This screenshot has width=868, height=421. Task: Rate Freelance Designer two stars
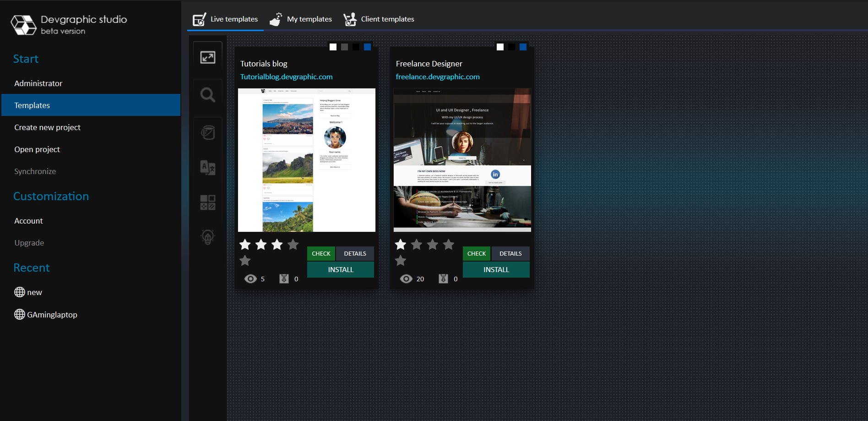coord(417,245)
